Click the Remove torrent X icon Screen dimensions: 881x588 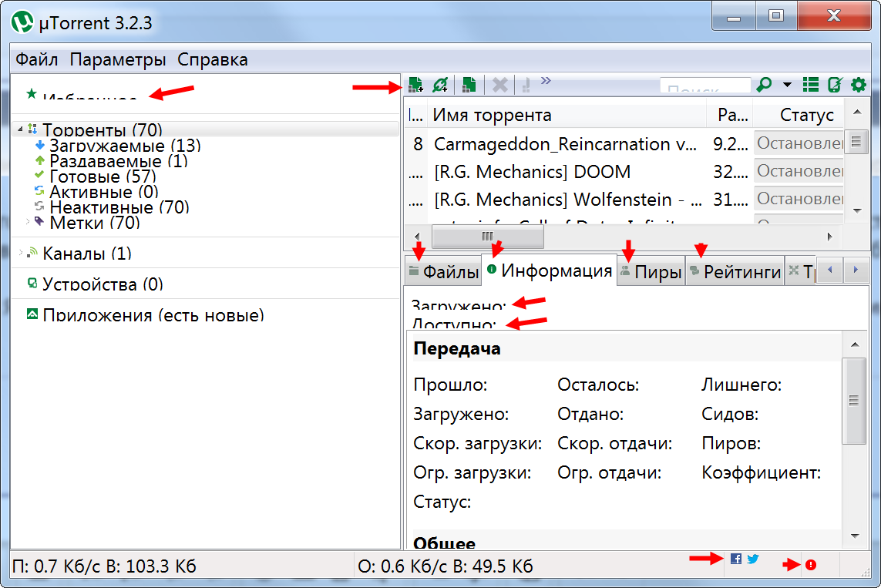(499, 85)
